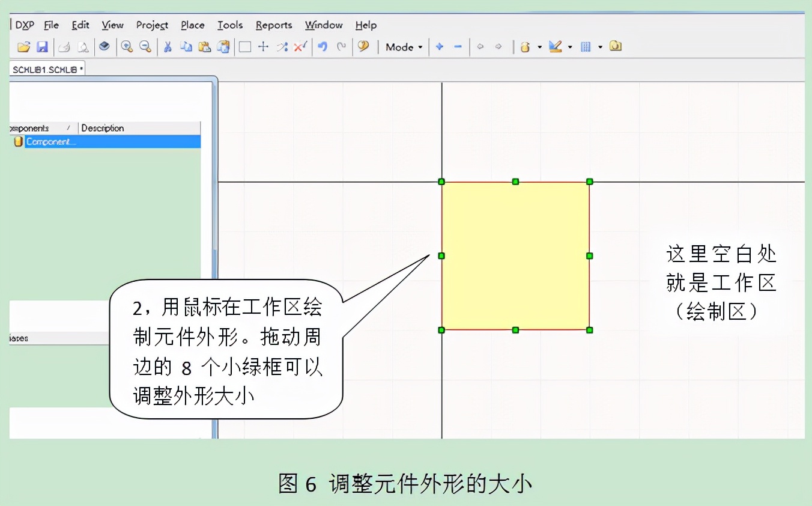The image size is (812, 506).
Task: Open the Place menu
Action: click(192, 25)
